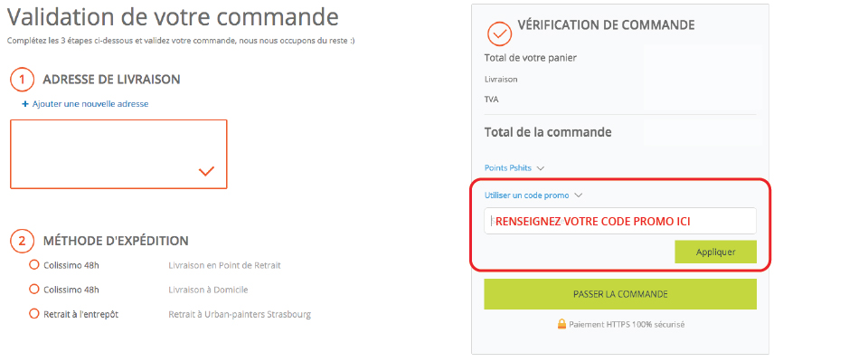Image resolution: width=868 pixels, height=362 pixels.
Task: Expand the Points Pshits chevron
Action: pyautogui.click(x=541, y=168)
